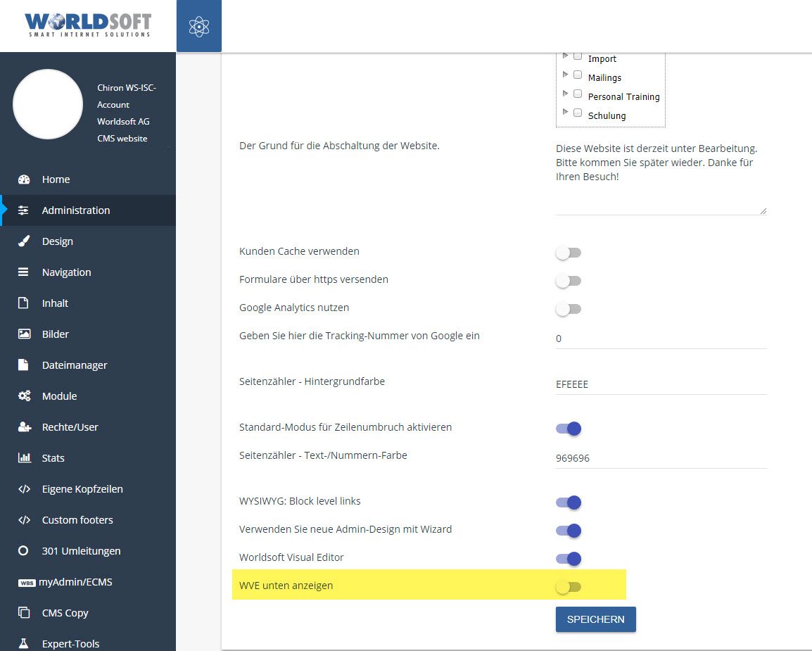Turn on Google Analytics nutzen switch

(x=568, y=309)
